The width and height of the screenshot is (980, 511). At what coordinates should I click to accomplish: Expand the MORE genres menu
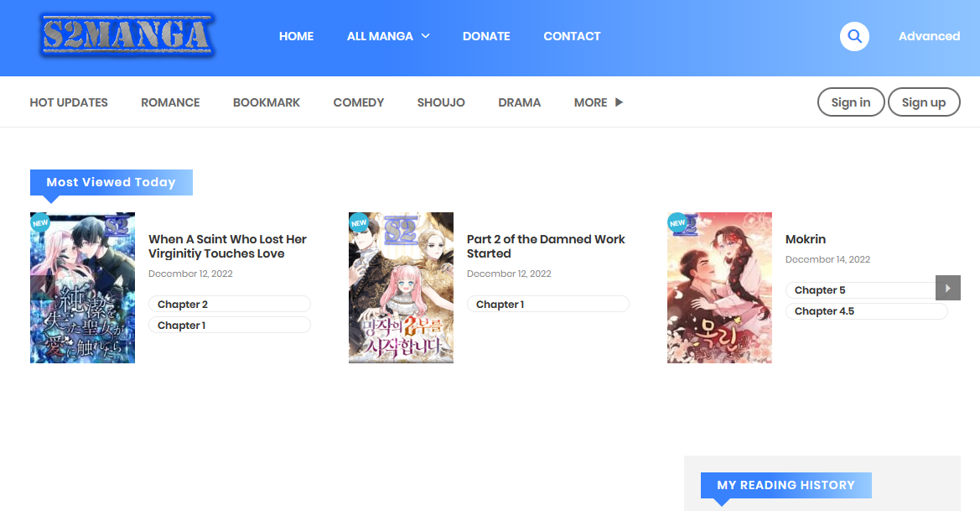(x=598, y=102)
